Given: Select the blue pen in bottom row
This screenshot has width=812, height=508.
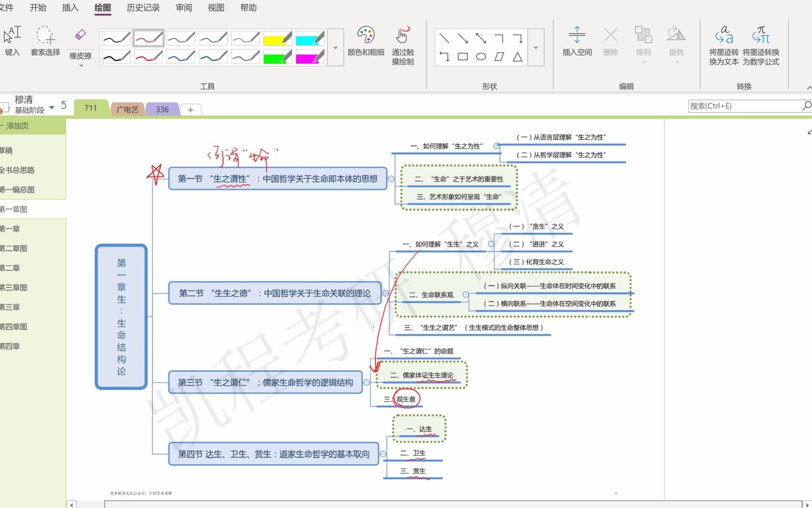Looking at the screenshot, I should [181, 57].
